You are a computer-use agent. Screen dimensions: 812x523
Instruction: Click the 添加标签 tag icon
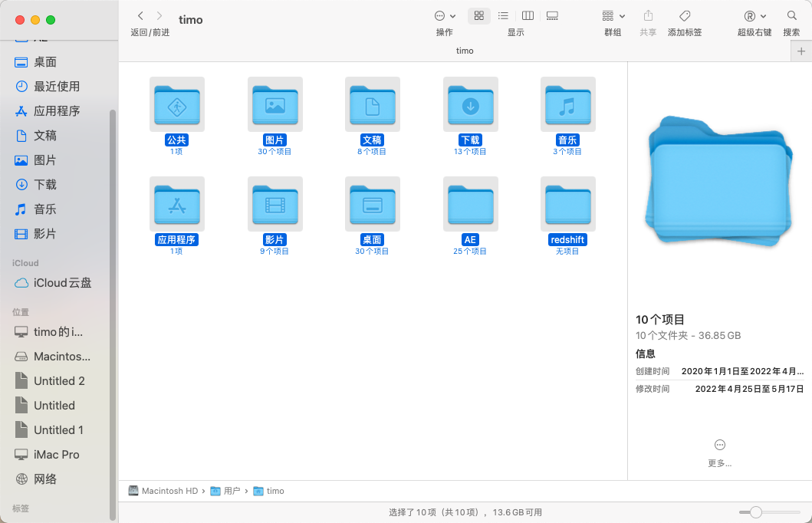point(685,16)
